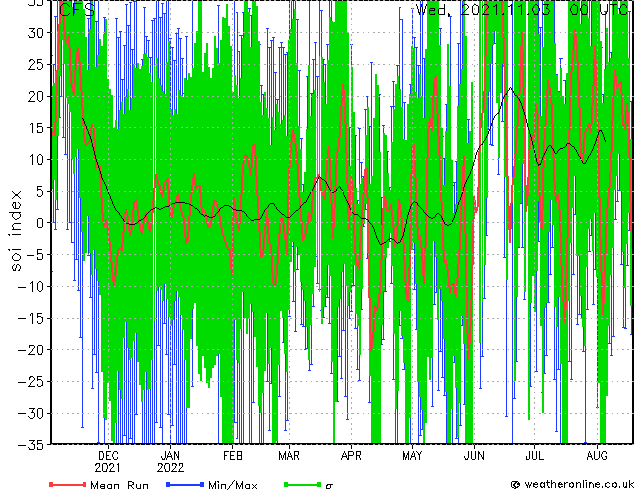Click the y-axis value -15
The height and width of the screenshot is (490, 634).
click(32, 318)
